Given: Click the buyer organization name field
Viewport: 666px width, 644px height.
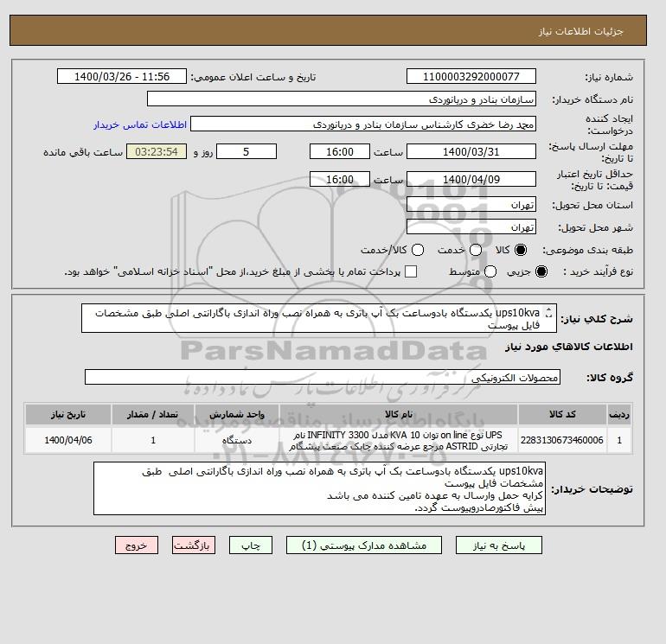Looking at the screenshot, I should pos(342,99).
